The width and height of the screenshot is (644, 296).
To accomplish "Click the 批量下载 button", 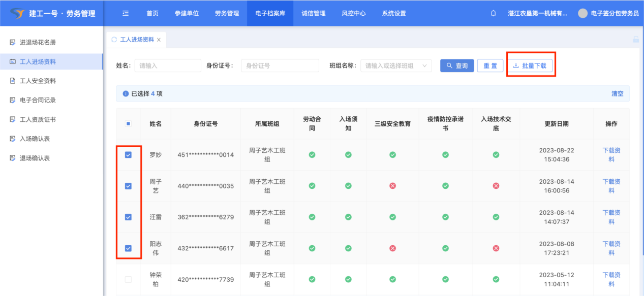I will point(530,65).
